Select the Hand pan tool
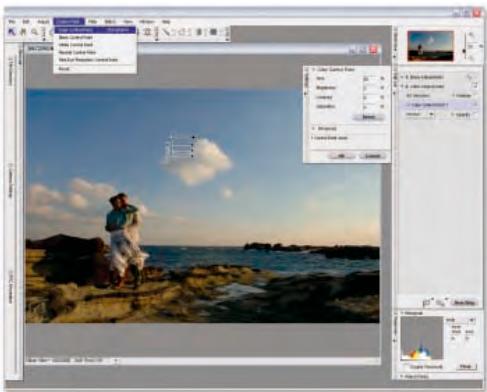 click(x=23, y=32)
